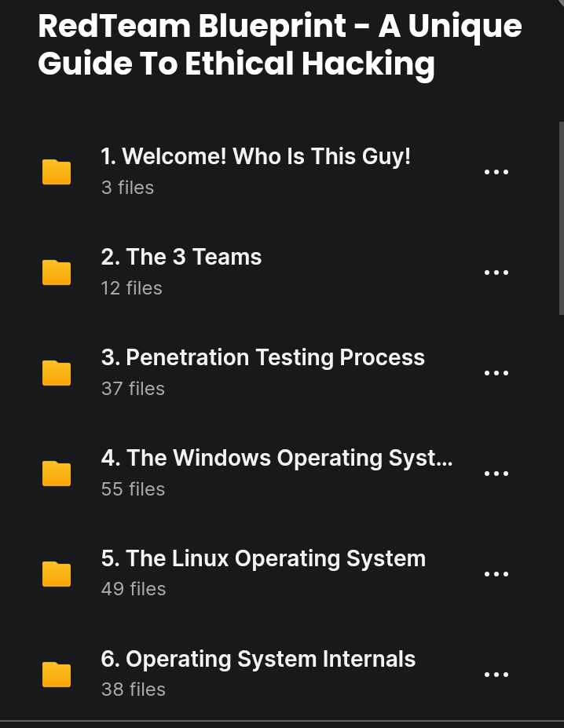Viewport: 564px width, 728px height.
Task: Click the Windows Operating System folder icon
Action: point(57,474)
